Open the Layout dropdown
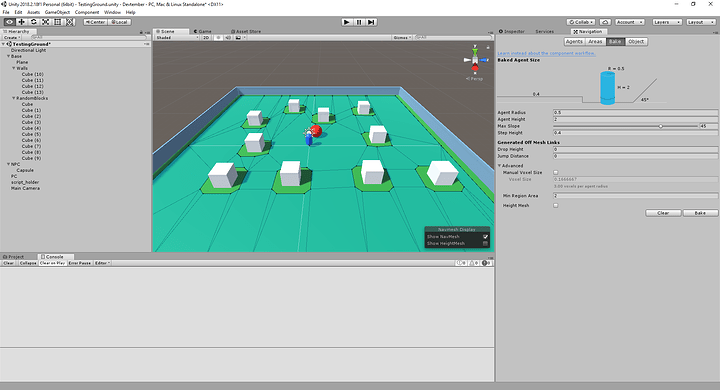The width and height of the screenshot is (720, 390). [x=701, y=22]
